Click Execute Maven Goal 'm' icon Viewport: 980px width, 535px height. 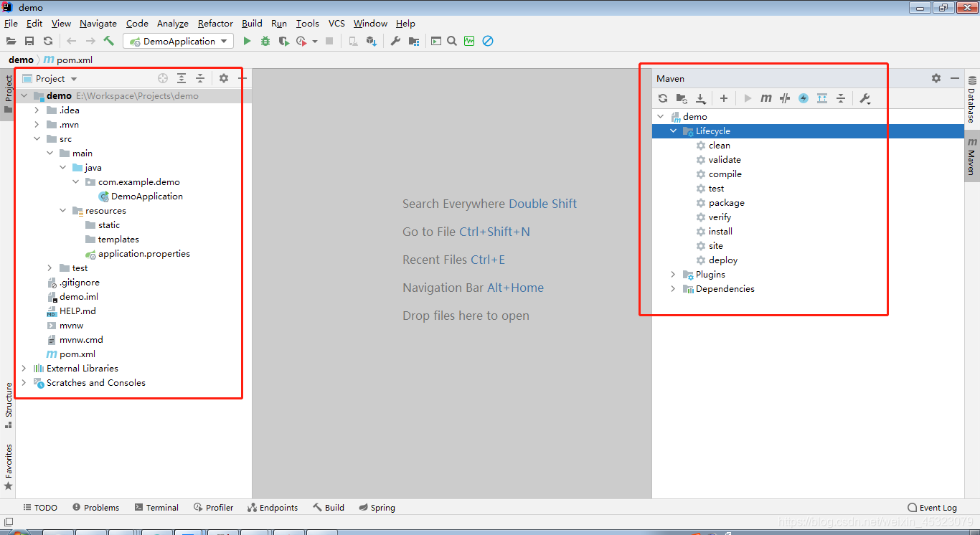766,98
